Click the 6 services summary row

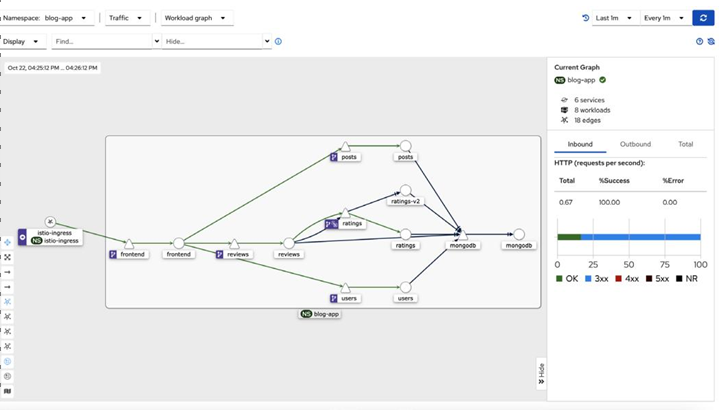[583, 100]
